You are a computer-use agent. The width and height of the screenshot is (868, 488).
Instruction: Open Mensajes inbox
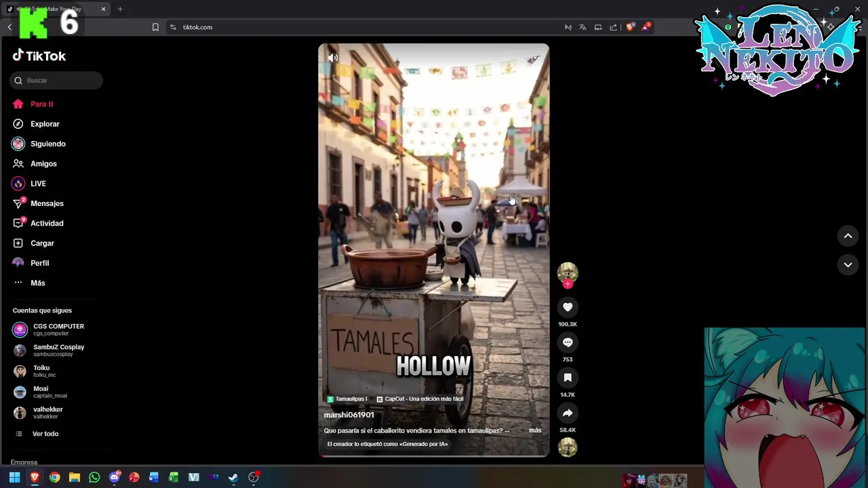tap(38, 203)
